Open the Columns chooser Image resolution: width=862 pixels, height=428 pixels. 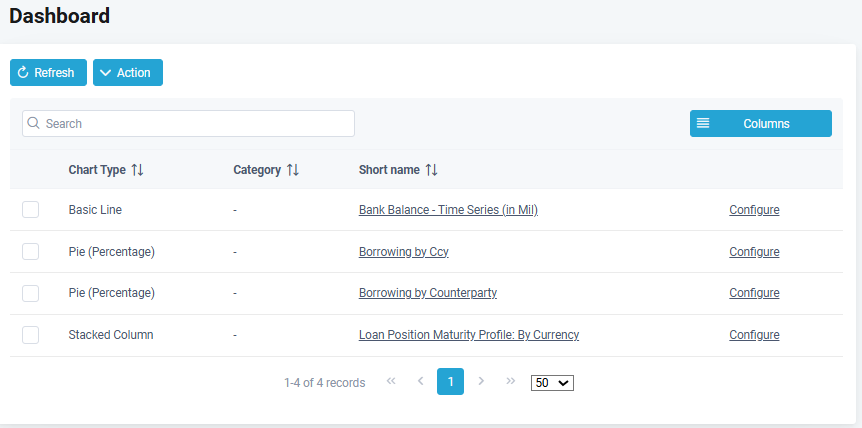pos(760,124)
